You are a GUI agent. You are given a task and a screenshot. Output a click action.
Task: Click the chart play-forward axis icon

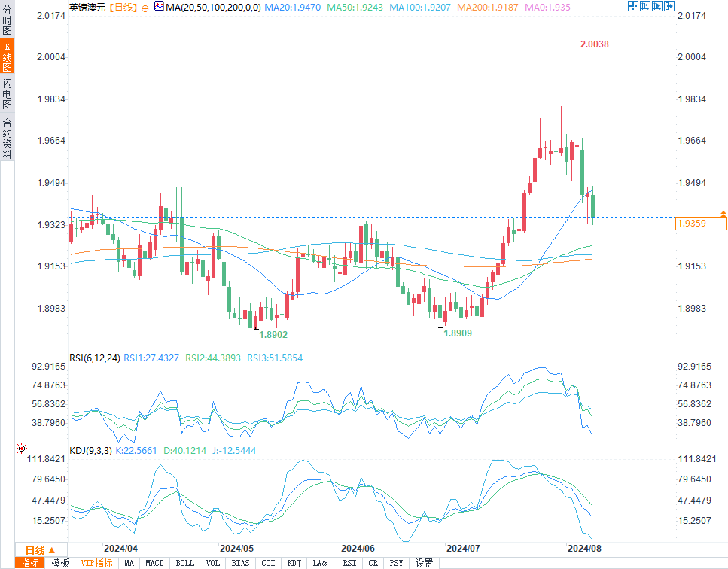tap(657, 6)
